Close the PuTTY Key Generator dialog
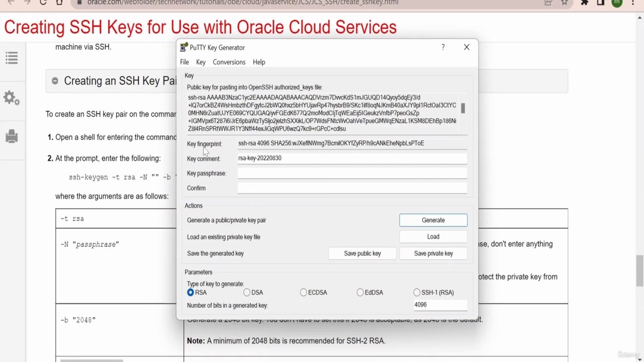The width and height of the screenshot is (644, 362). [466, 47]
